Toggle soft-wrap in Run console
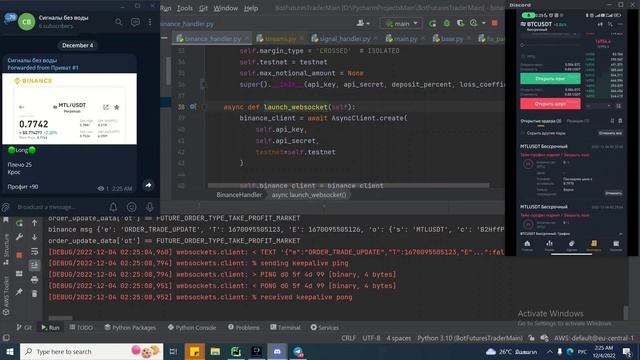 [34, 251]
